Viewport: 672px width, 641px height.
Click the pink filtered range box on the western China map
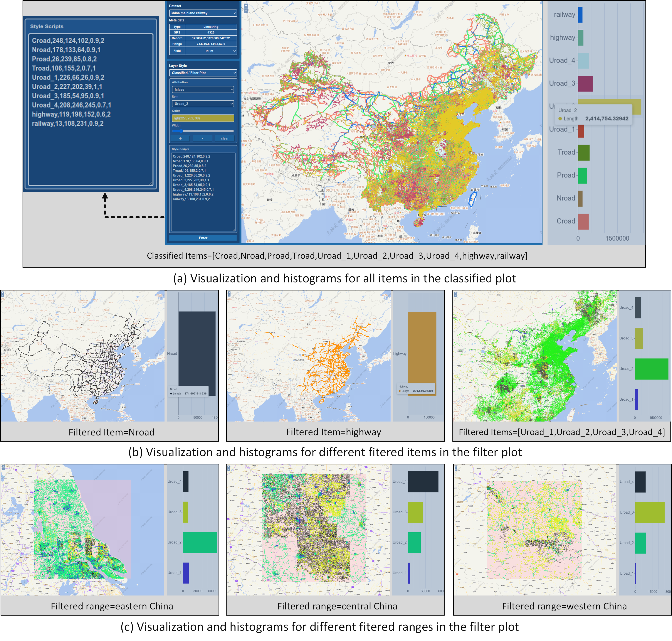tap(534, 530)
